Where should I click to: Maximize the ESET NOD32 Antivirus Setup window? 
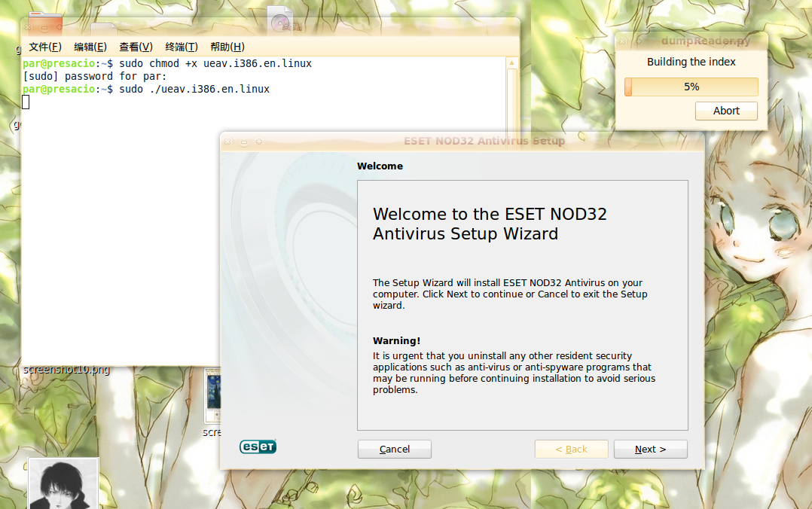click(259, 142)
